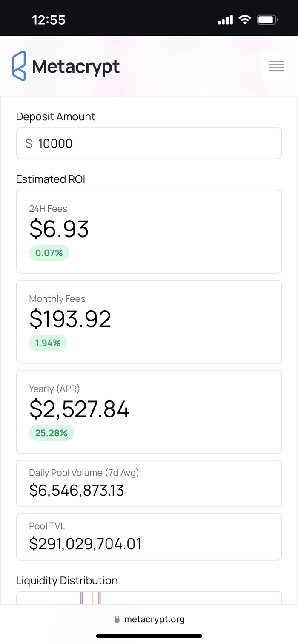Click the Metacrypt brand name
The height and width of the screenshot is (644, 298).
[x=76, y=67]
